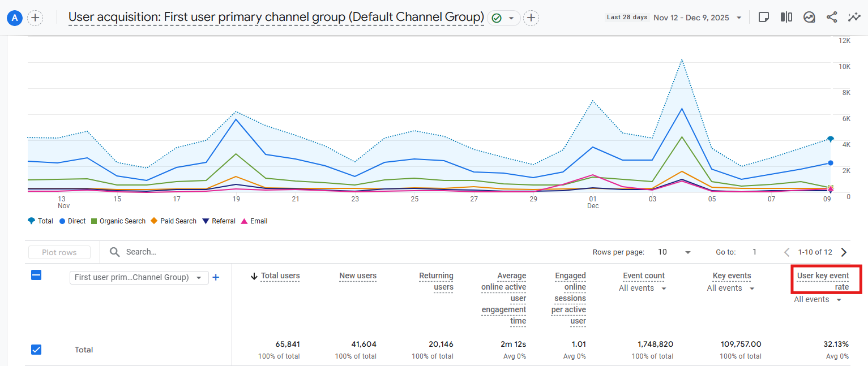
Task: Sort by Engaged online sessions per active user
Action: [568, 298]
